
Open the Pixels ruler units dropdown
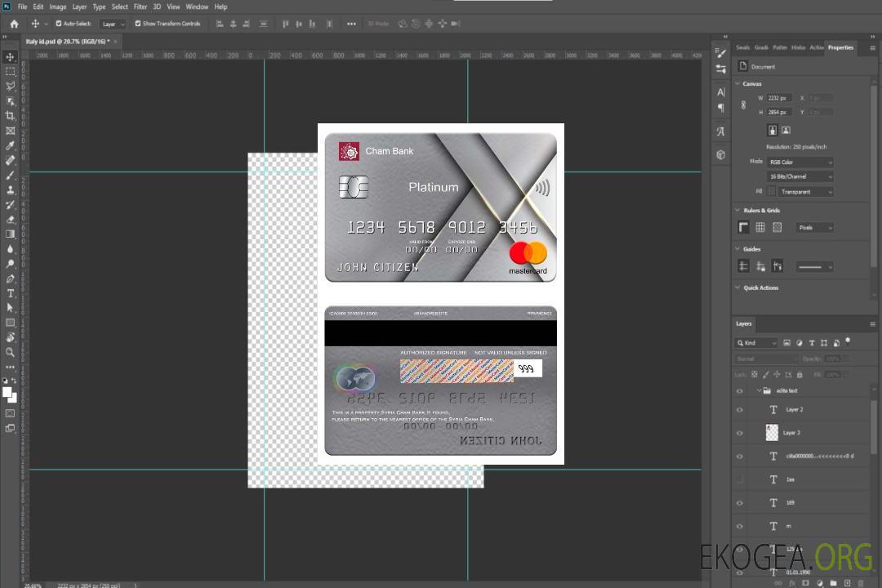point(814,227)
